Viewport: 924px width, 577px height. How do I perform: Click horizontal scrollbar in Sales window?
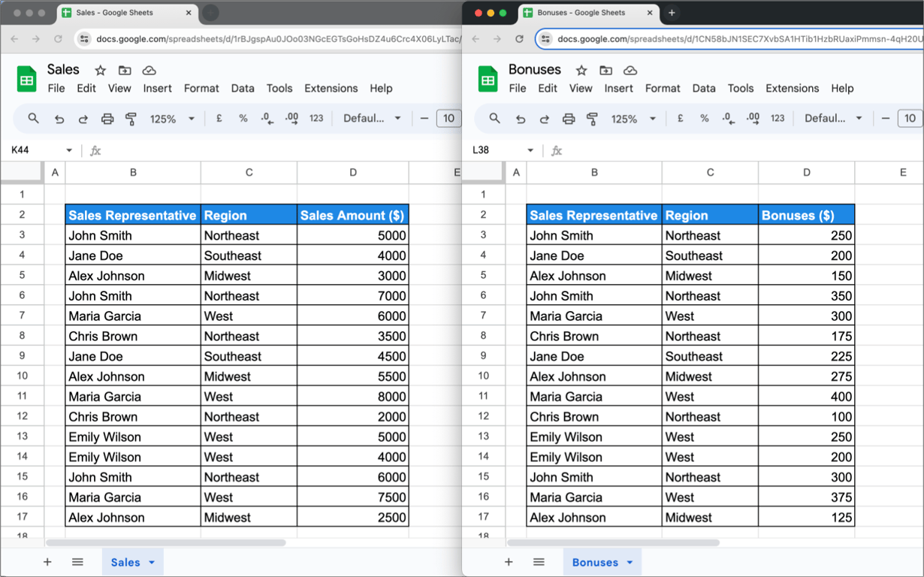165,542
